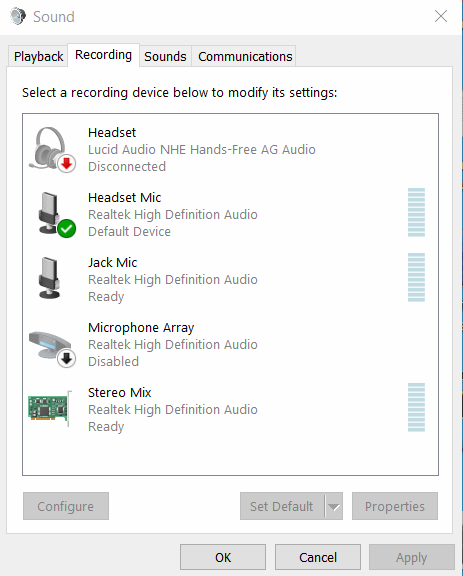Click the OK button
This screenshot has width=463, height=576.
point(223,557)
